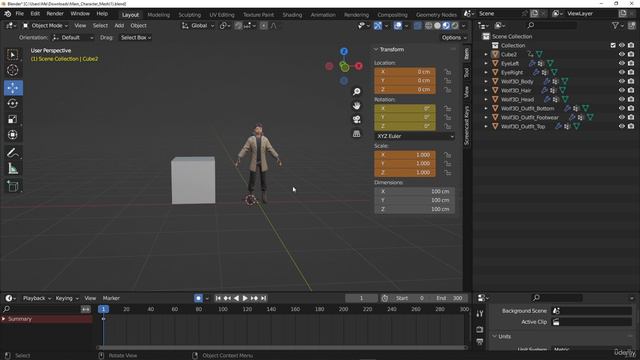Switch to the Modeling workspace tab
The image size is (640, 360).
158,15
